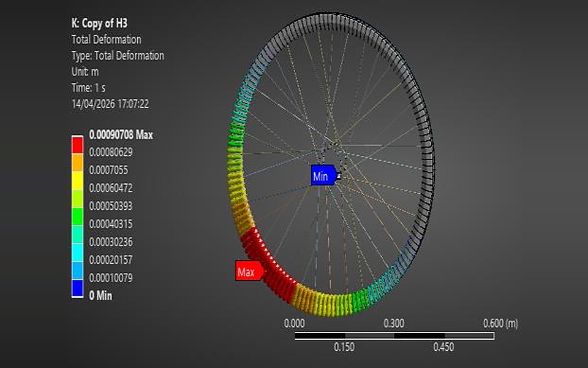Click the Time: 1 s text
Screen dimensions: 588x368
88,88
